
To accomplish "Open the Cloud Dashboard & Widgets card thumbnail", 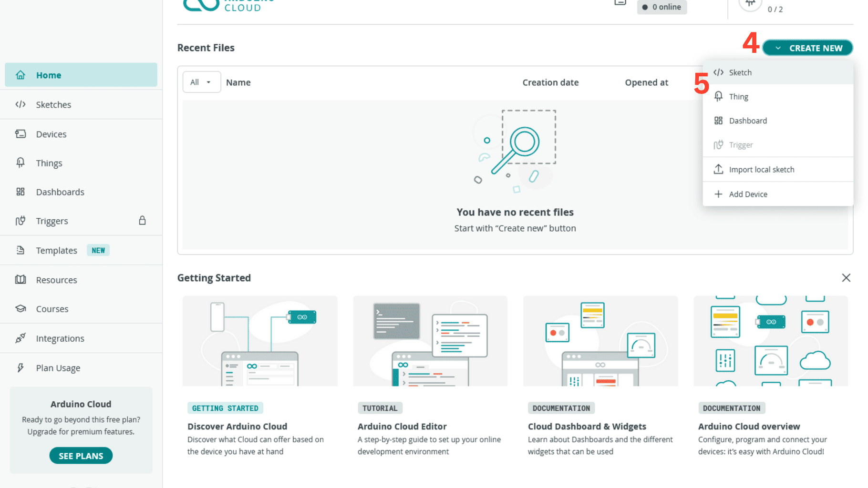I will click(600, 341).
